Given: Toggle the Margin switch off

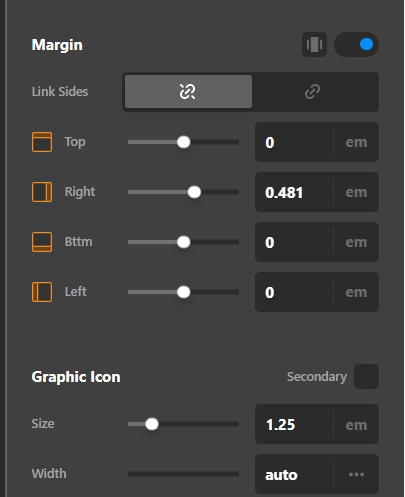Looking at the screenshot, I should (x=356, y=44).
